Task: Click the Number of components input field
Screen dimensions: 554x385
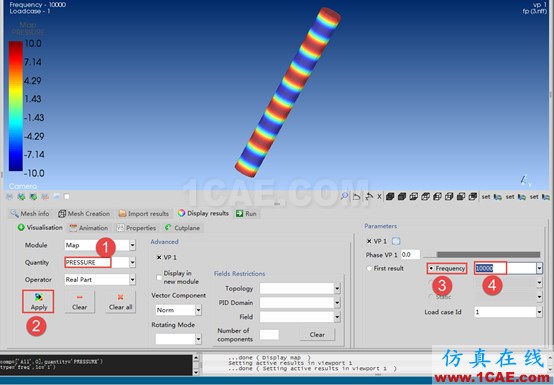Action: [x=269, y=334]
